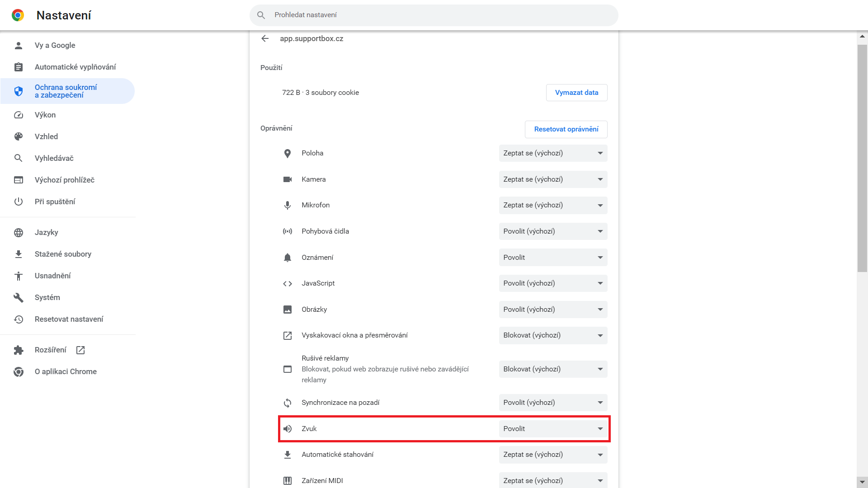Click the speaker icon next to Zvuk
This screenshot has width=868, height=488.
pyautogui.click(x=288, y=429)
